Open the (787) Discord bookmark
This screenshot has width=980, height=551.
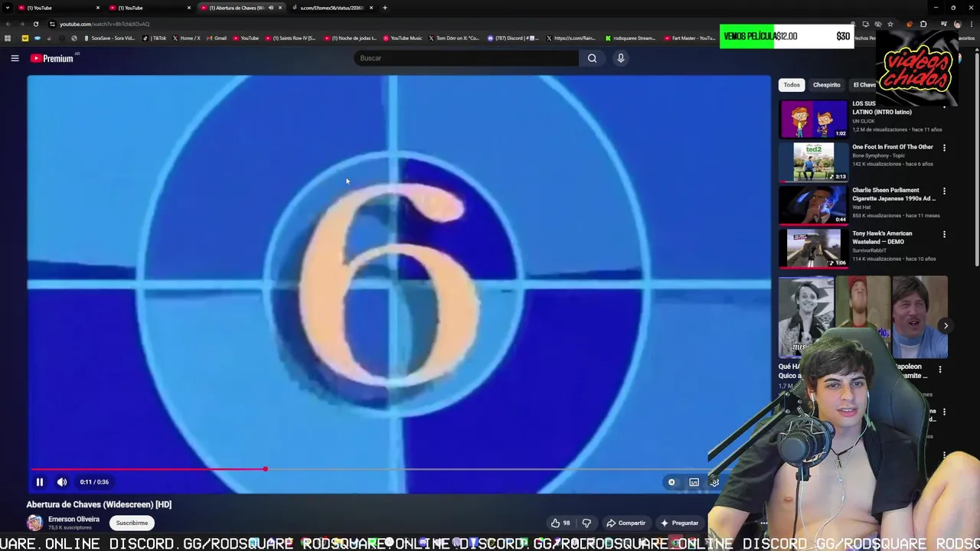coord(513,38)
